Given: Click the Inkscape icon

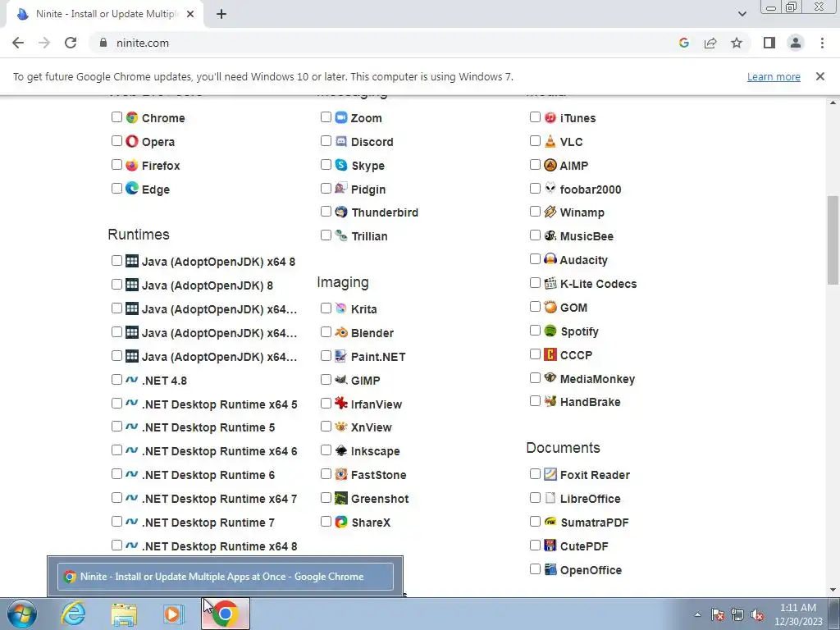Looking at the screenshot, I should point(341,450).
